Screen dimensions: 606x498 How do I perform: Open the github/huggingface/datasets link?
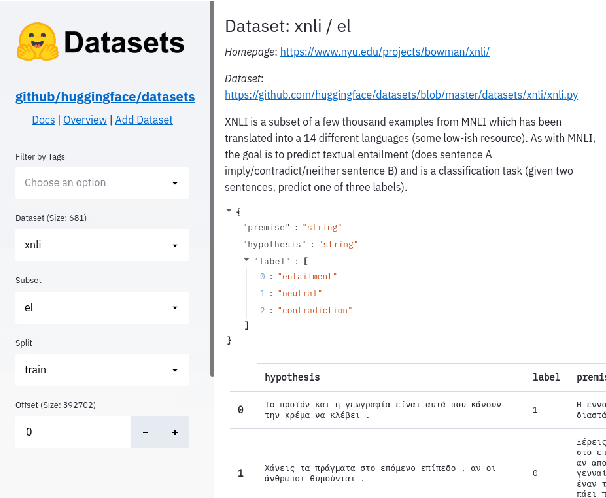[x=105, y=97]
